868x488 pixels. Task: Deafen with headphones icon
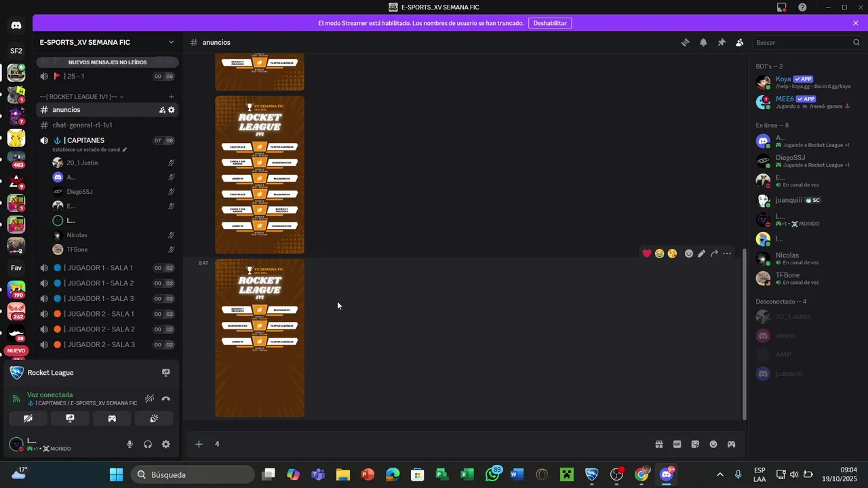(147, 445)
